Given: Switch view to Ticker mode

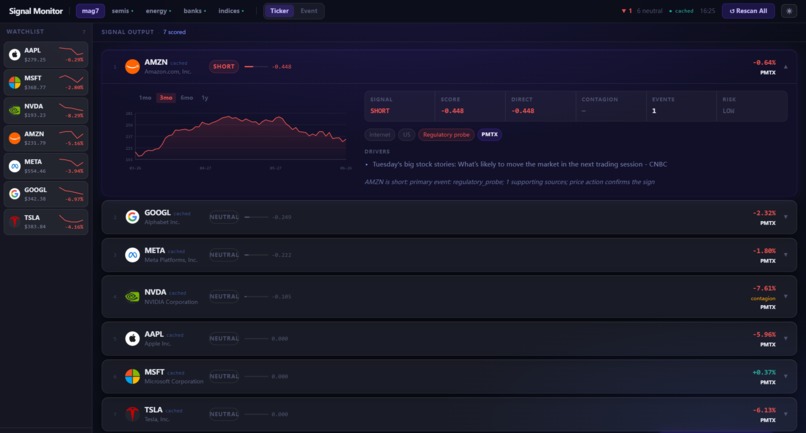Looking at the screenshot, I should [x=279, y=11].
